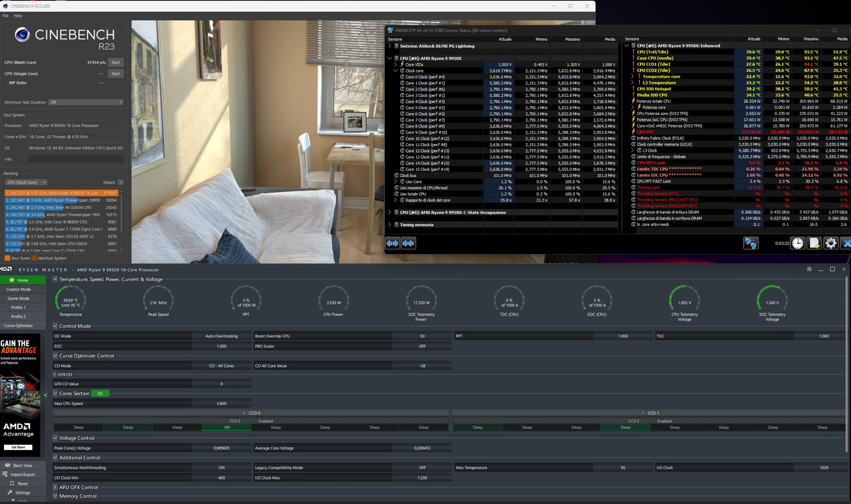The width and height of the screenshot is (851, 504).
Task: Click PBO Scalar OFF value
Action: pos(422,346)
